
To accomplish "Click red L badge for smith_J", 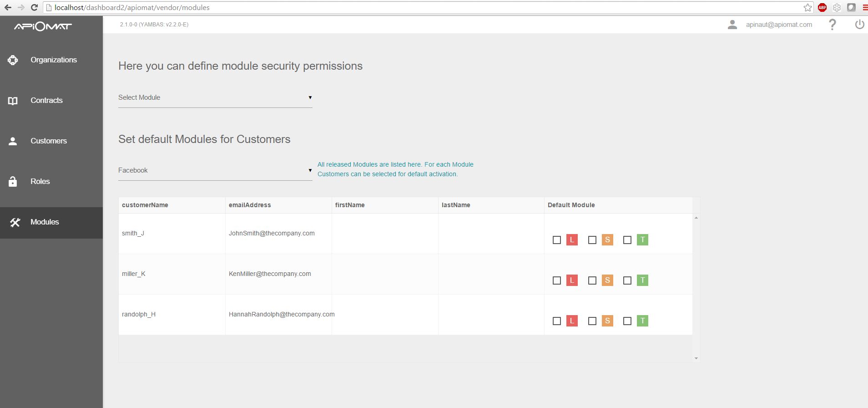I will [572, 240].
